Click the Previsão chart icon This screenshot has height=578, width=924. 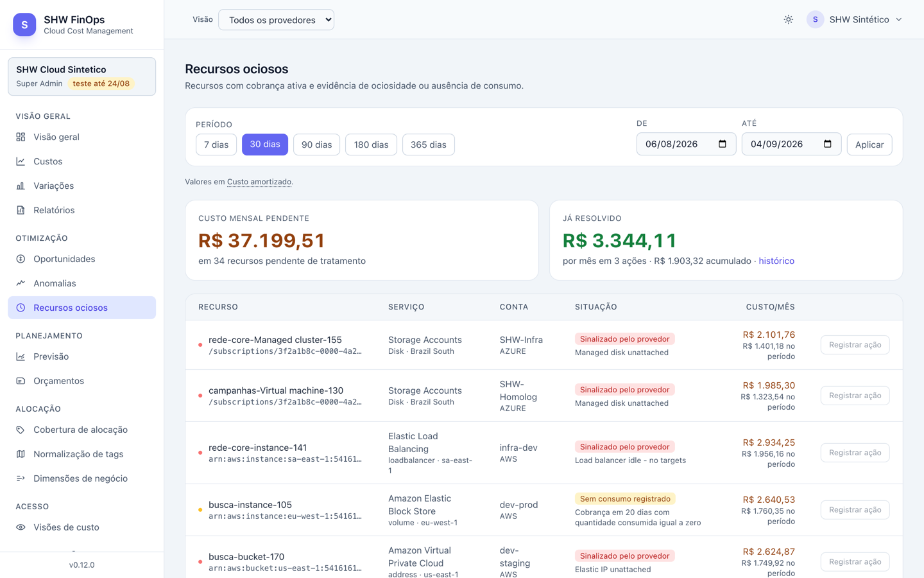click(21, 356)
